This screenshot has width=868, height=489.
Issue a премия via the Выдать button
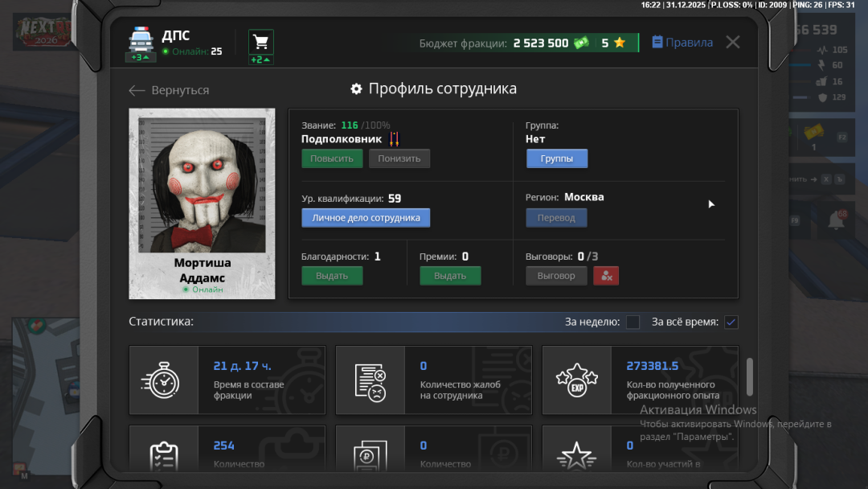(450, 275)
